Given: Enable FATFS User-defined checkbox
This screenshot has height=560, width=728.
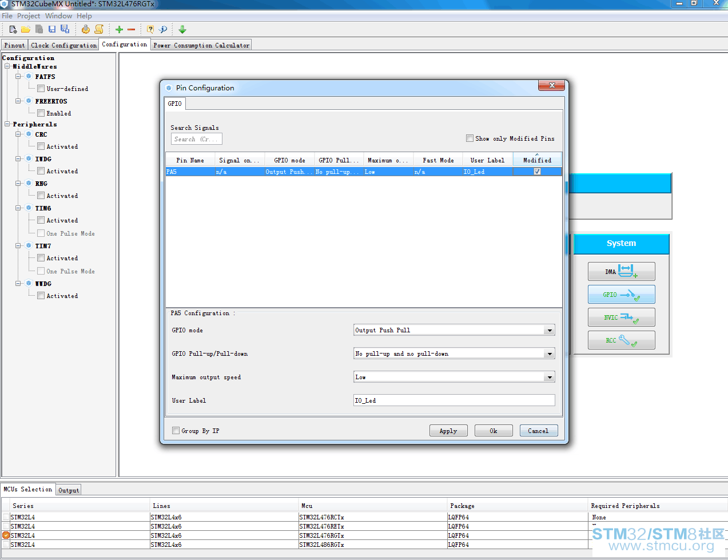Looking at the screenshot, I should tap(41, 88).
